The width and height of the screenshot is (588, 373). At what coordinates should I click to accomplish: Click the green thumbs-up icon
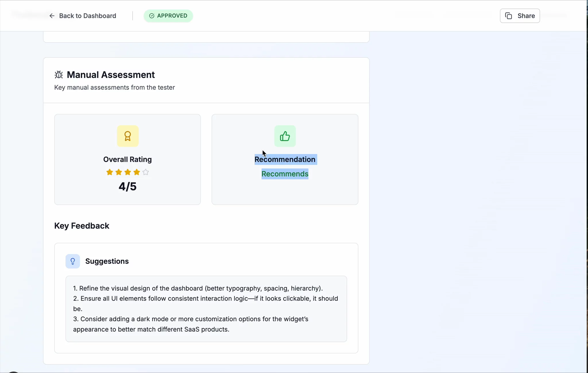point(285,136)
